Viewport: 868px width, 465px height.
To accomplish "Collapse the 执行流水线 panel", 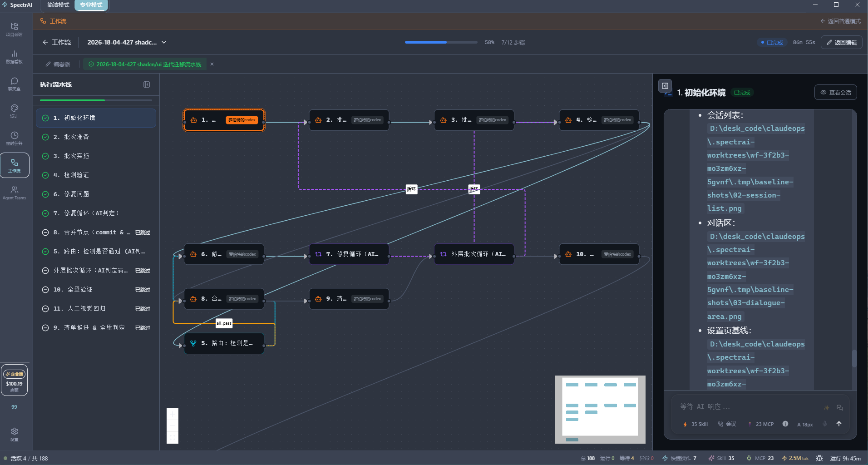I will (147, 84).
